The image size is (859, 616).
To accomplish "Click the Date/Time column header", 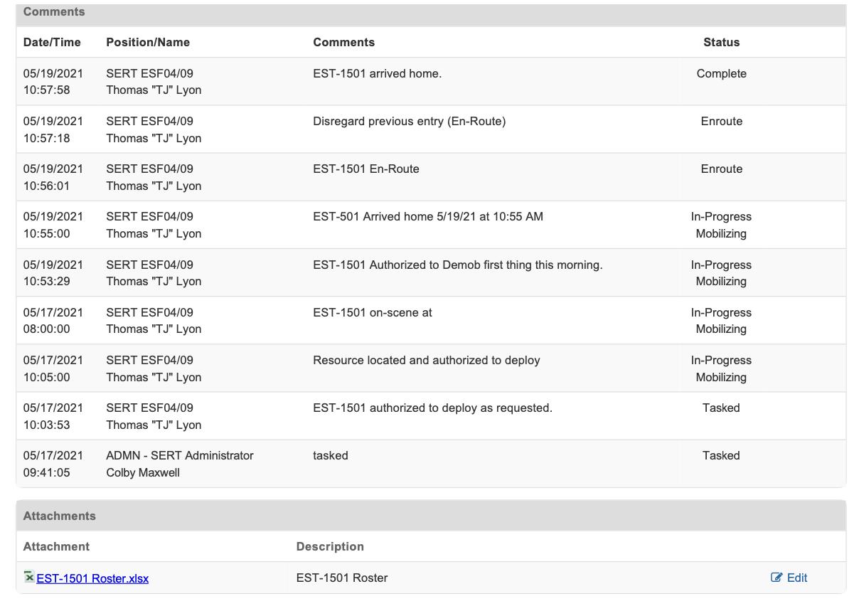I will pos(52,42).
